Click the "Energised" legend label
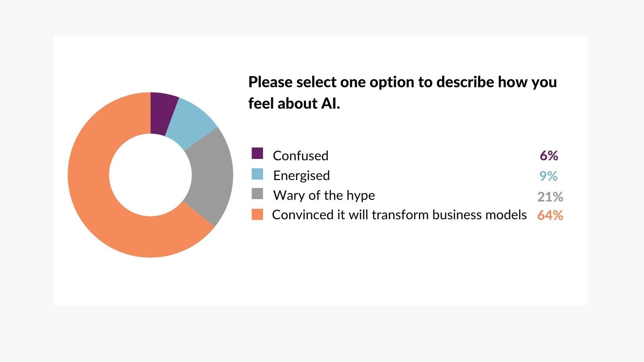The image size is (644, 362). 301,176
